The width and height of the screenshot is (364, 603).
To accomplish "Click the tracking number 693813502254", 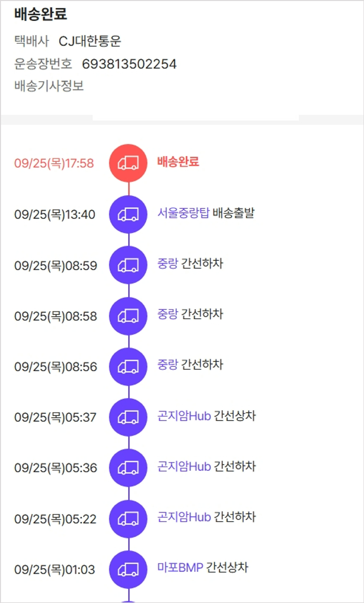I will point(129,64).
